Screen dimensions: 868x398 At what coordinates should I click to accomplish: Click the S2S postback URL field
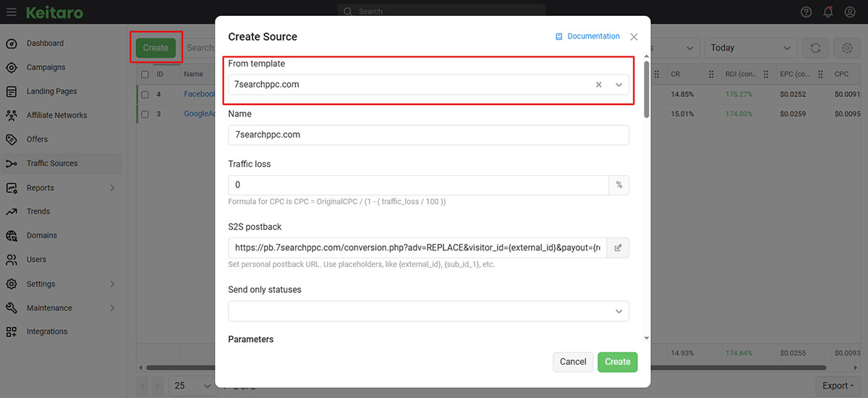click(x=418, y=247)
